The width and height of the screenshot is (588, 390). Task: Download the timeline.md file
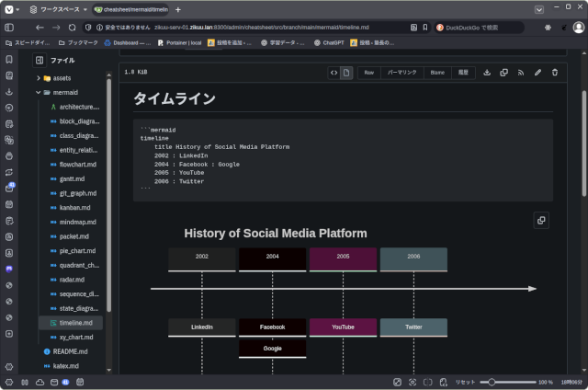[x=487, y=72]
